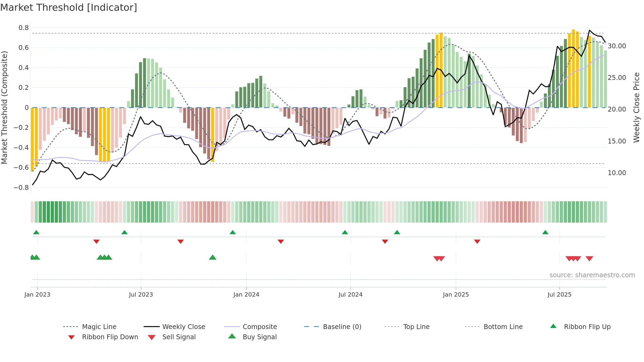Screen dimensions: 644x362
Task: Click the green Ribbon Flip Up legend triangle
Action: click(553, 326)
